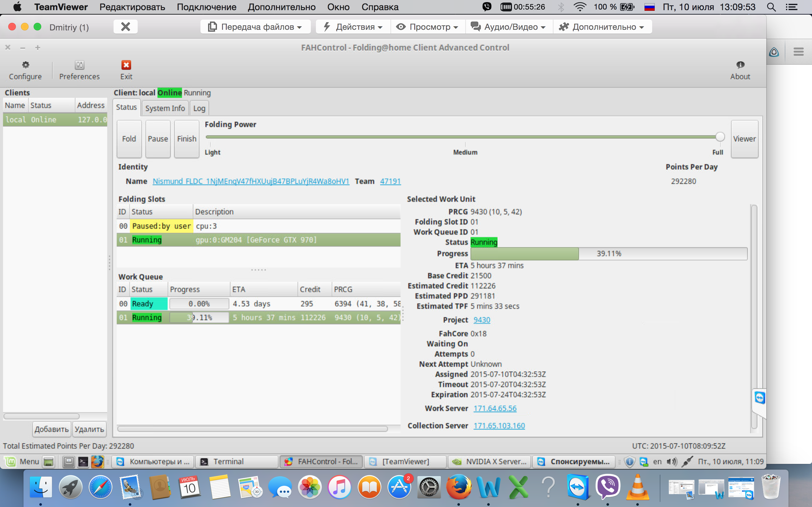The height and width of the screenshot is (507, 812).
Task: Open Firefox in the macOS dock
Action: (458, 486)
